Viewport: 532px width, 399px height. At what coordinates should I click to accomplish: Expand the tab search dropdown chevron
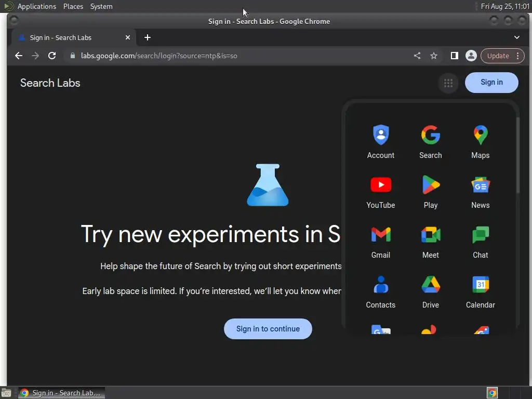(517, 37)
